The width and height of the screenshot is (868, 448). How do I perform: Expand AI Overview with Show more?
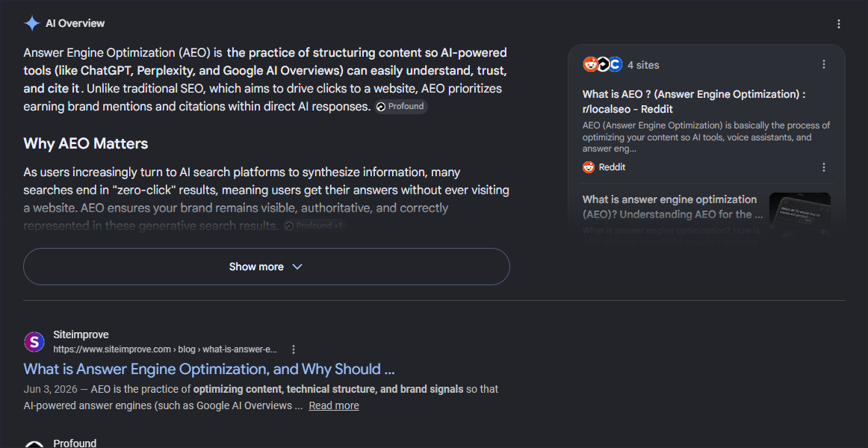(x=266, y=267)
